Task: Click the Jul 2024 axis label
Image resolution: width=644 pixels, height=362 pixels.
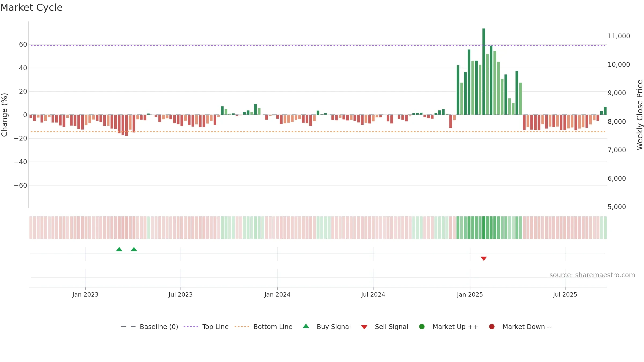Action: [x=373, y=295]
